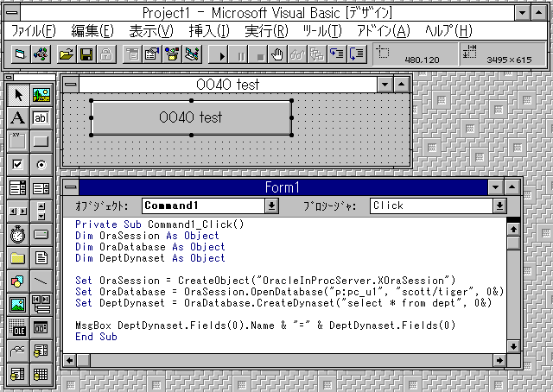
Task: Click the Start (run) toolbar button
Action: 221,54
